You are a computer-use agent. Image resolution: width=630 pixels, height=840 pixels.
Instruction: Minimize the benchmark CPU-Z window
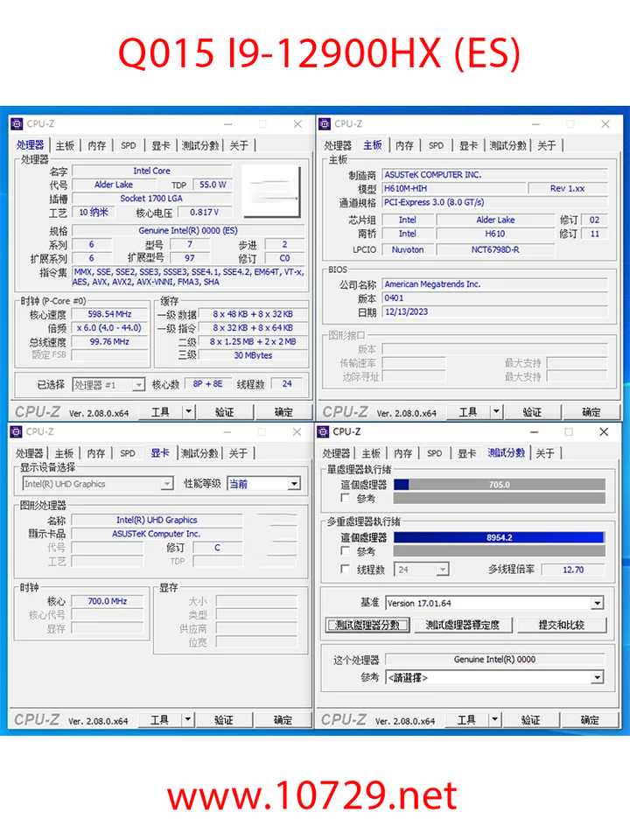(x=534, y=431)
